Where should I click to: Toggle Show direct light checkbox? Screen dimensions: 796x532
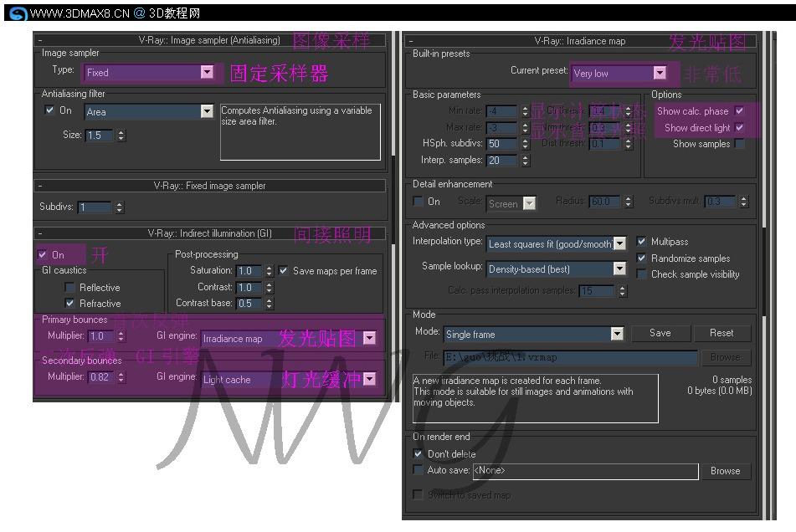click(x=740, y=127)
